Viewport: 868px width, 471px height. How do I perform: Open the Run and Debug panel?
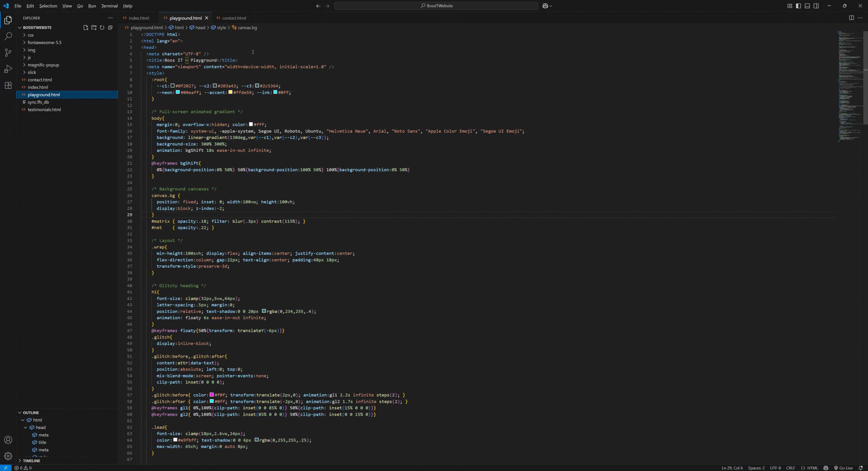(8, 69)
